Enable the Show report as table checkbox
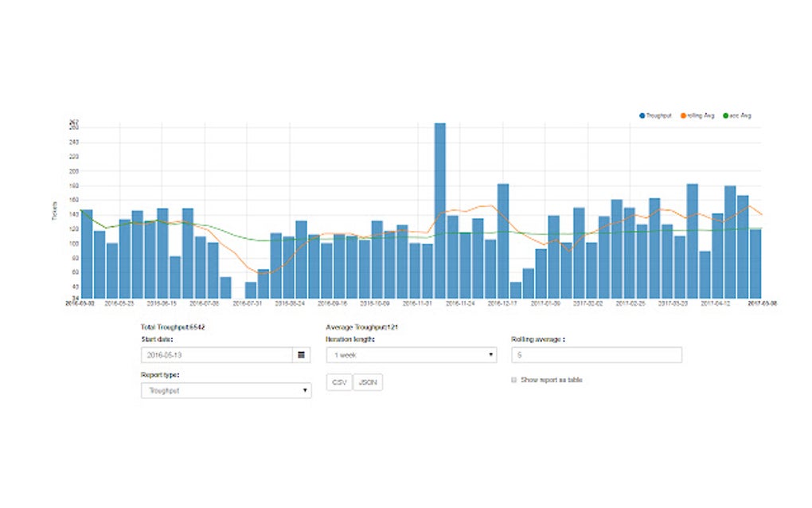Screen dimensions: 812x508 point(513,380)
